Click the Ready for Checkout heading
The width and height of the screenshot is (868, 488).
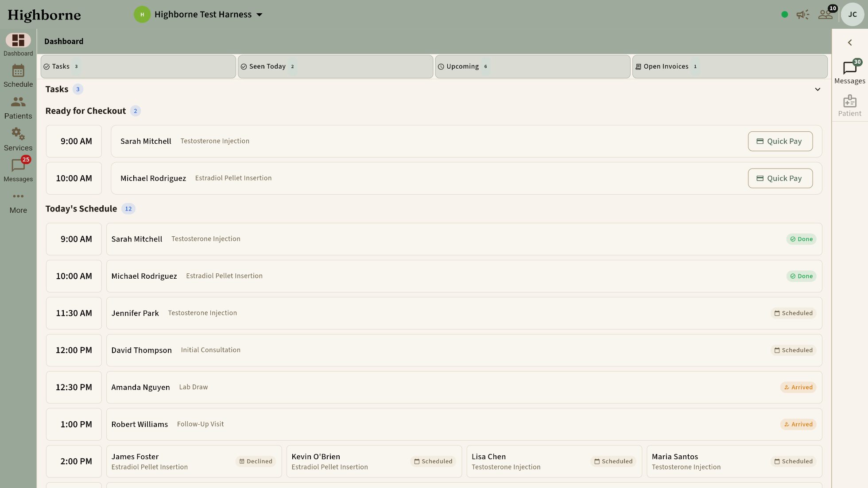tap(85, 111)
